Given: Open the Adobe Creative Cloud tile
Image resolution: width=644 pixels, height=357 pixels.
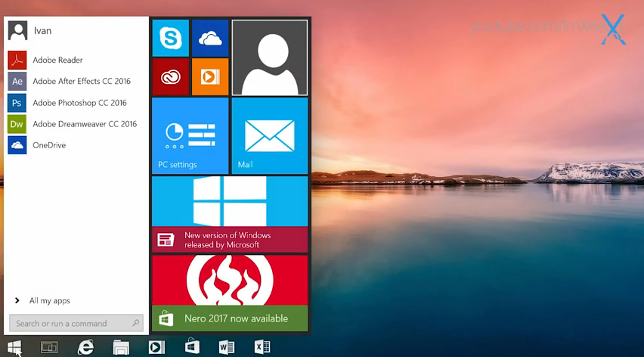Looking at the screenshot, I should (x=170, y=77).
